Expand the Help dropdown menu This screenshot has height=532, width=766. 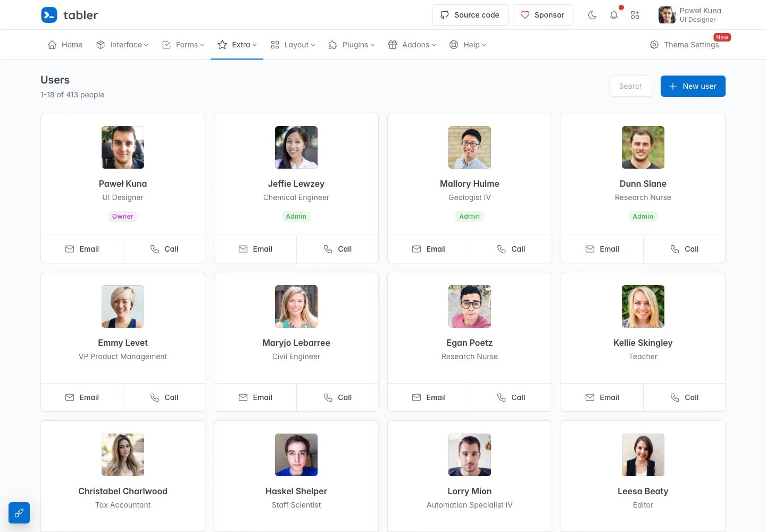coord(468,45)
